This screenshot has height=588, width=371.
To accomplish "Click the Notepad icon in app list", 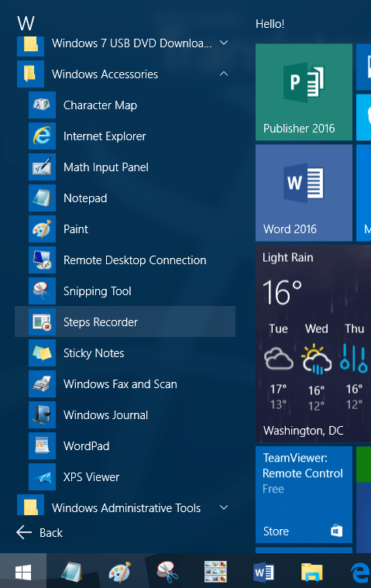I will 42,198.
